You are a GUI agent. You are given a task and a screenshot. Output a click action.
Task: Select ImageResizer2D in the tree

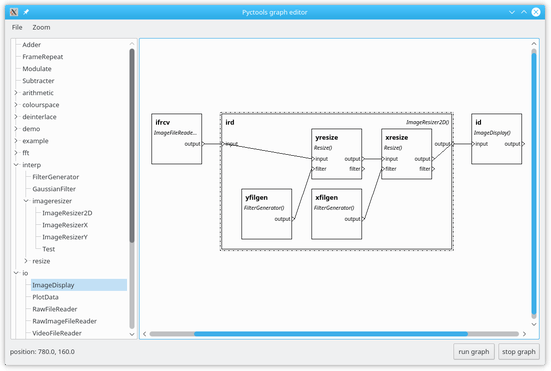pyautogui.click(x=67, y=213)
